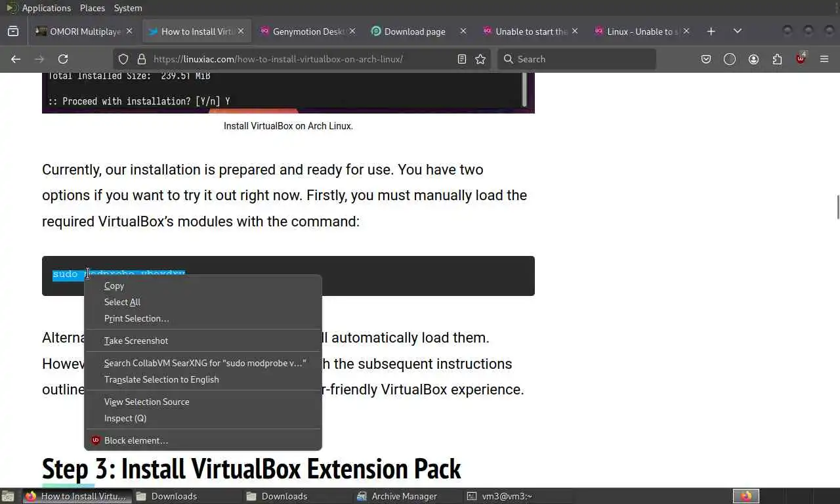Open the Pocket save icon

(x=706, y=59)
